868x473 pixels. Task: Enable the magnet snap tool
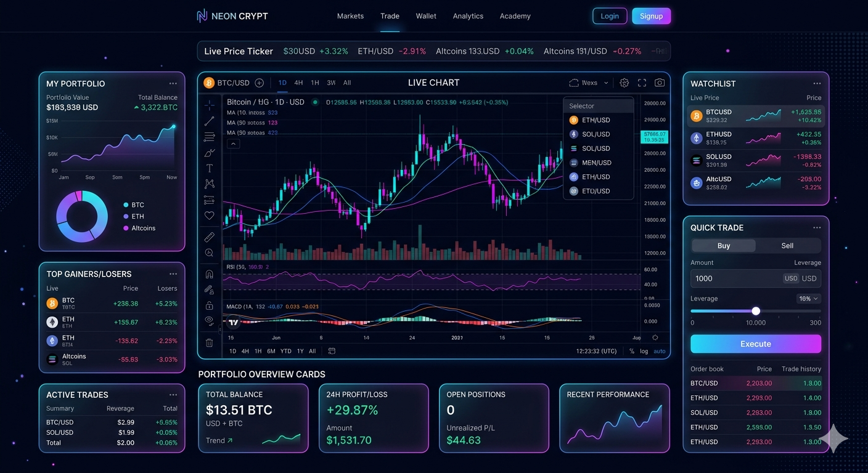pos(210,275)
